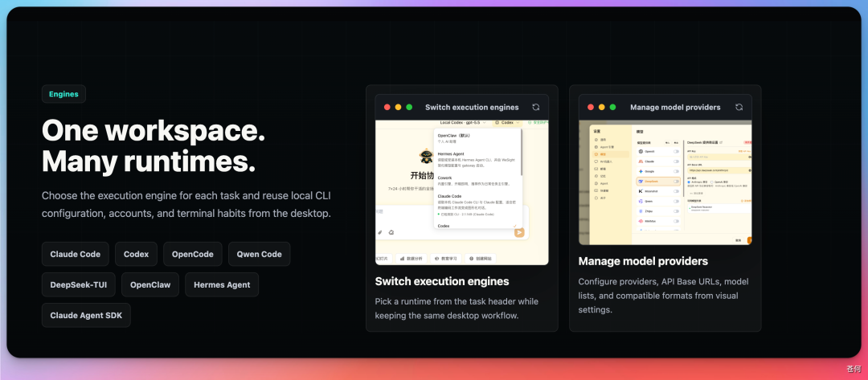This screenshot has width=868, height=380.
Task: Click the OpenAI provider logo
Action: 641,152
